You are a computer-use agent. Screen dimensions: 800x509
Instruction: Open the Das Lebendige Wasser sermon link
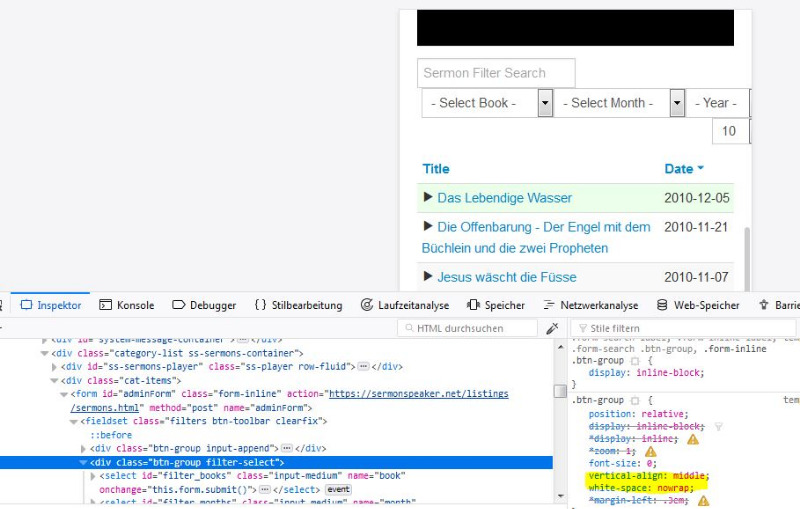505,198
